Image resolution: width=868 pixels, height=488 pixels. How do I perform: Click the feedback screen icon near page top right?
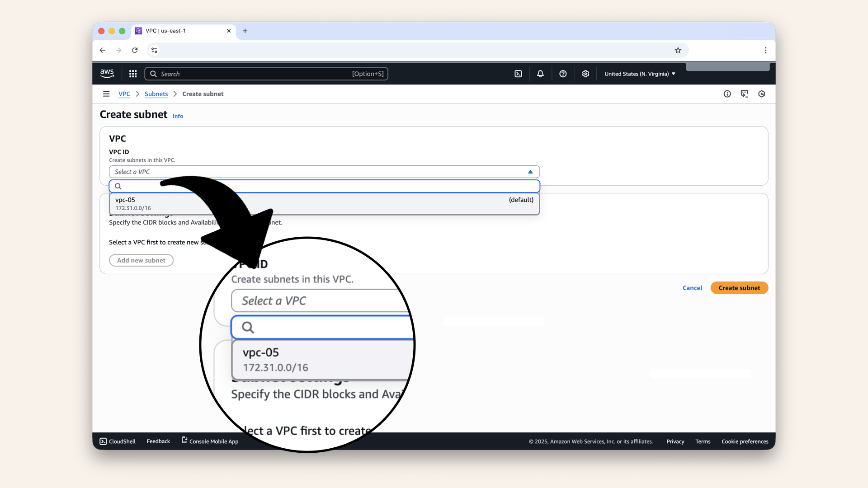click(745, 94)
